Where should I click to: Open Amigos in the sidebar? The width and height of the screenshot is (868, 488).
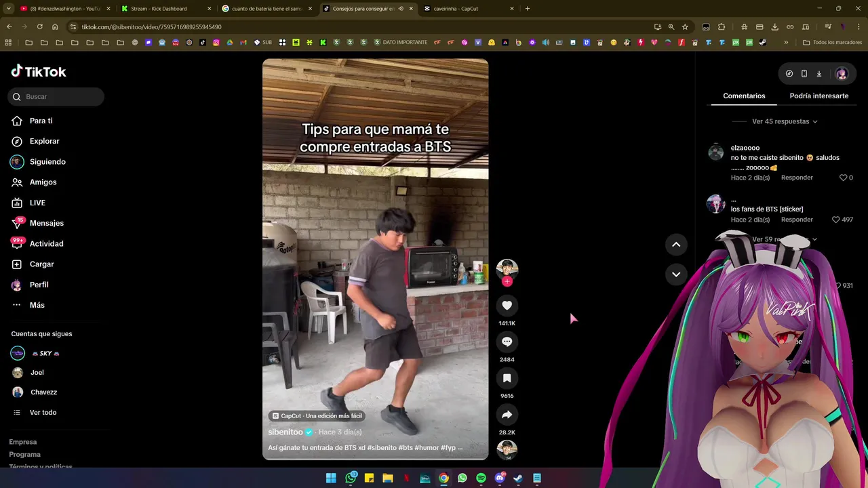pyautogui.click(x=43, y=182)
